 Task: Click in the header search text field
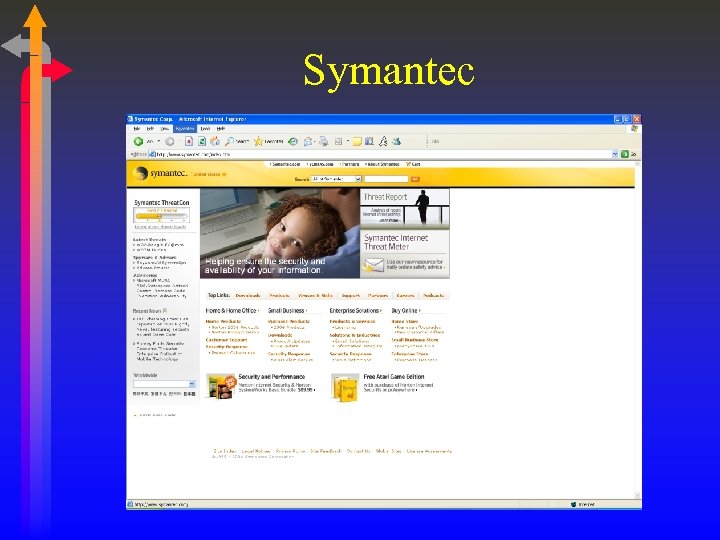click(386, 179)
